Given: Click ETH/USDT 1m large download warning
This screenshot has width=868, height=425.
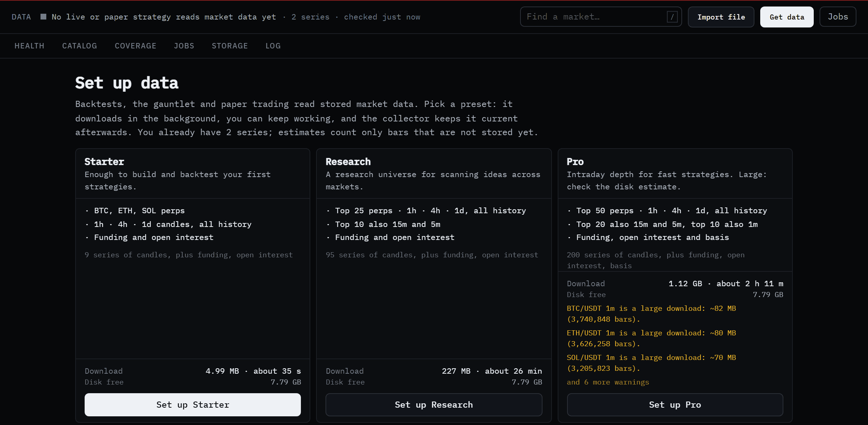Looking at the screenshot, I should [x=651, y=338].
